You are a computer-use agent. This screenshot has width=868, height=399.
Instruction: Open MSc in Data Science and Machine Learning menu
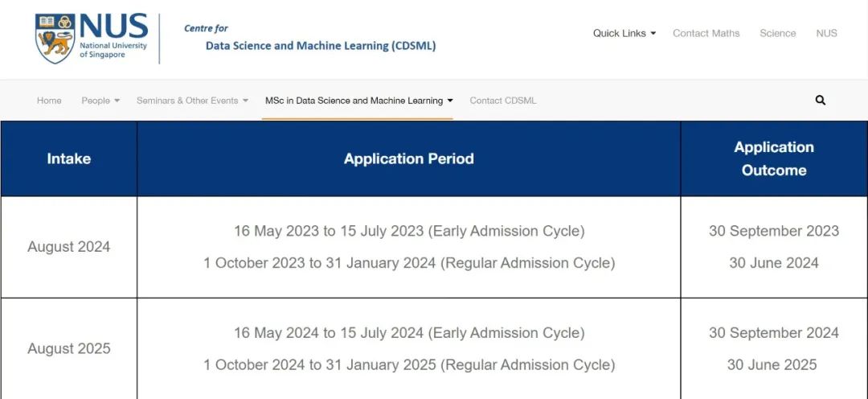[x=358, y=101]
